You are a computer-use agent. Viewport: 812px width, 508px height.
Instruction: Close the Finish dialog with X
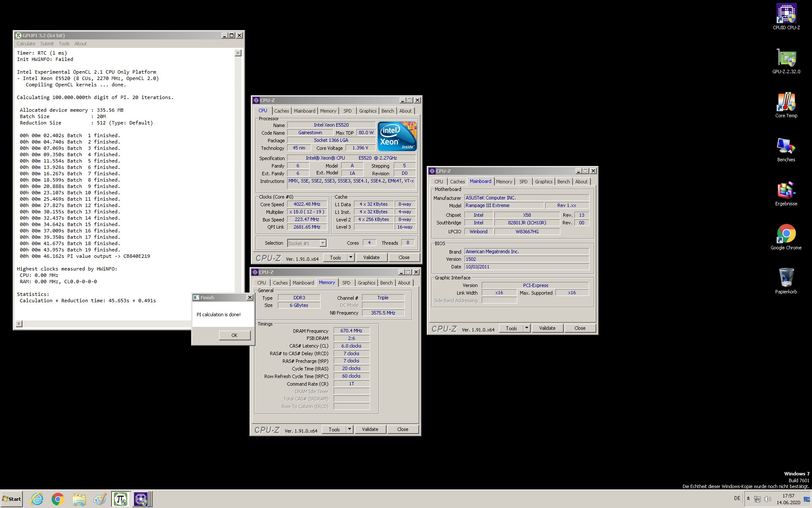[250, 298]
